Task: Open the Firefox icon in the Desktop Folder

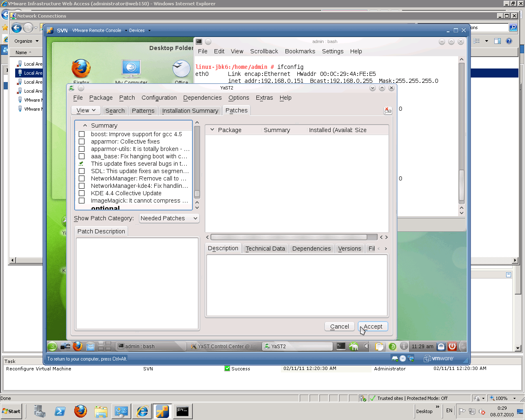Action: coord(81,68)
